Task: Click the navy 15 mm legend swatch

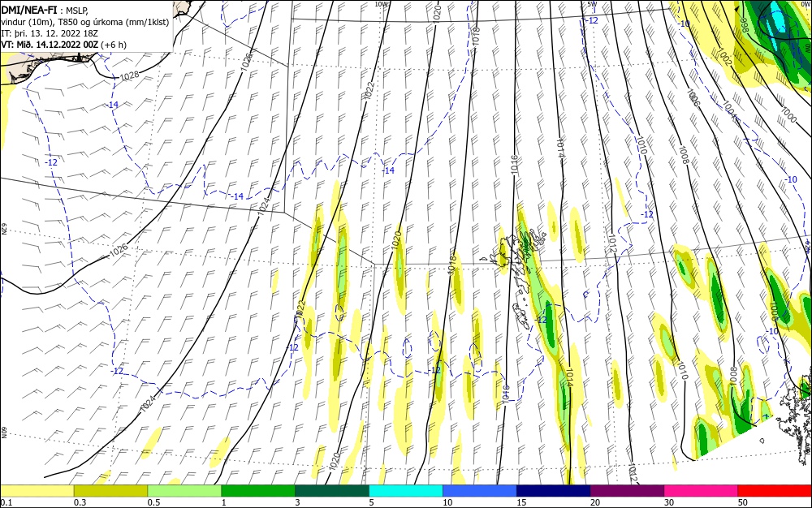Action: tap(554, 491)
